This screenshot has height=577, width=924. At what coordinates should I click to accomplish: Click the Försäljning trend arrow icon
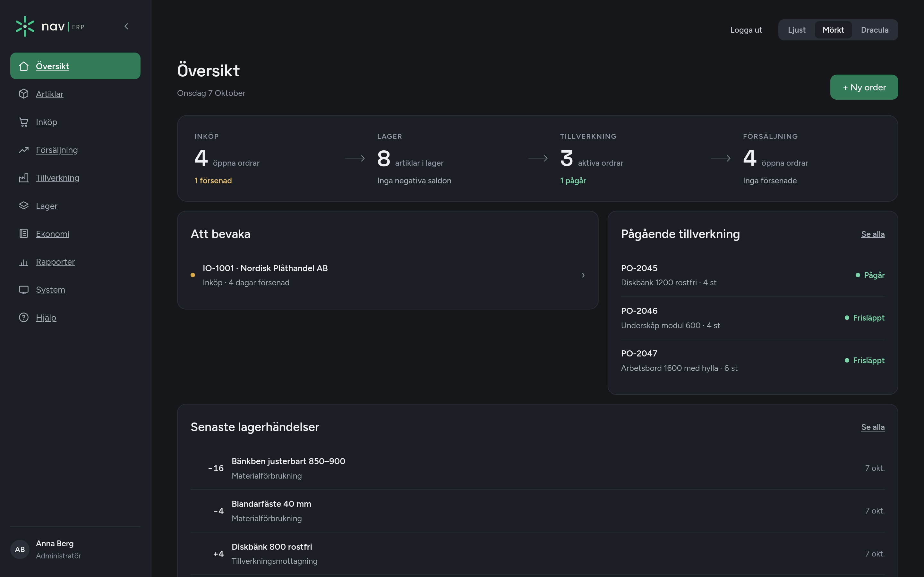click(24, 150)
